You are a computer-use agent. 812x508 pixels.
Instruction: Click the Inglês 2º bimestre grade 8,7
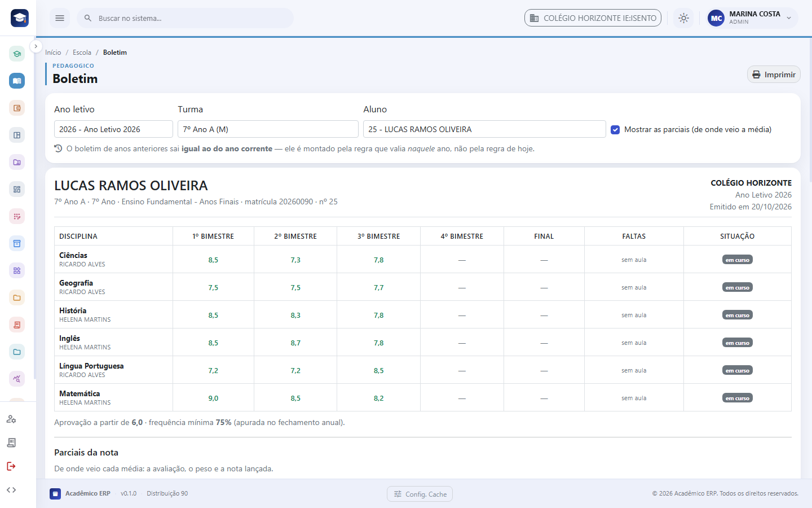pyautogui.click(x=295, y=343)
